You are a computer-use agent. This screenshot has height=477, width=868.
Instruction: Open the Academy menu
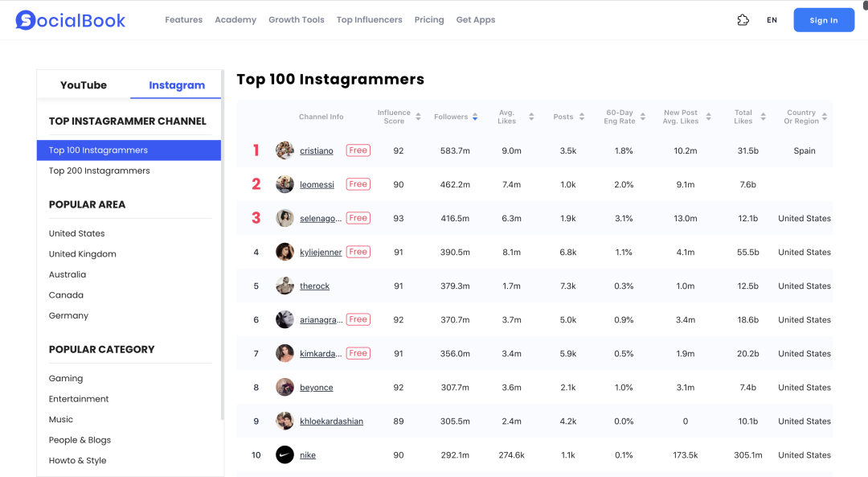[x=235, y=19]
